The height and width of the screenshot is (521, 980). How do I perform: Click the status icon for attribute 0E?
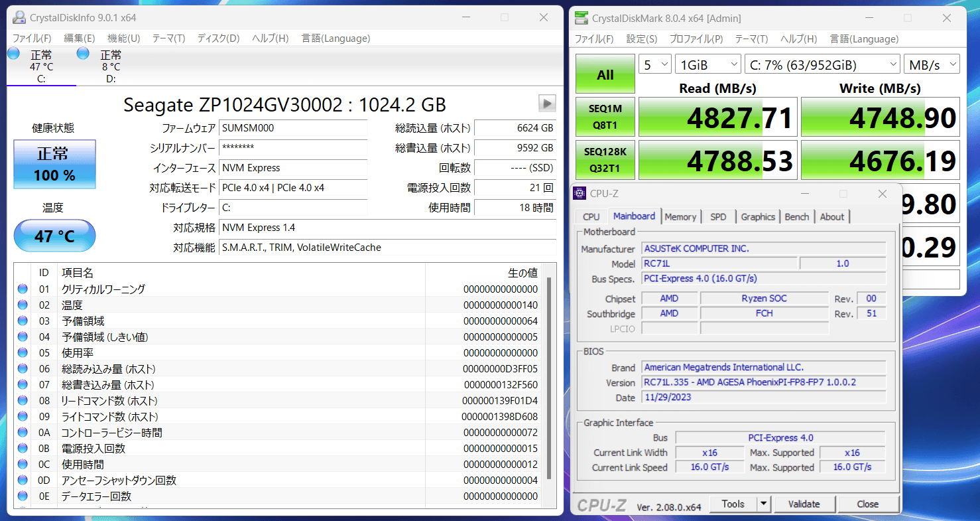coord(23,496)
